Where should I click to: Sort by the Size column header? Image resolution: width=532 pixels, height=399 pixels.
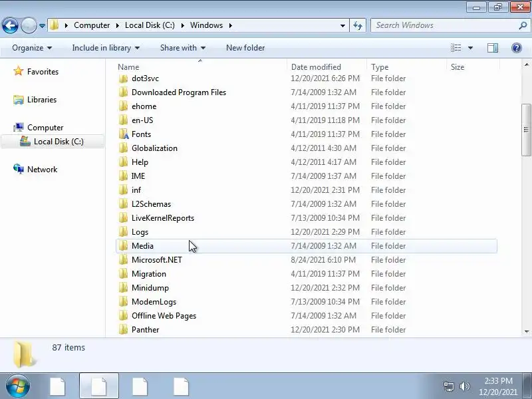(x=473, y=67)
